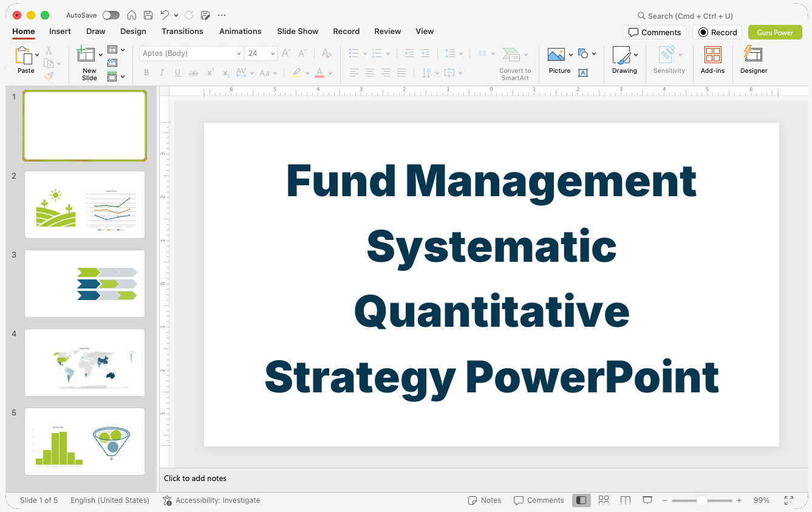Image resolution: width=812 pixels, height=512 pixels.
Task: Click the Undo arrow icon
Action: pyautogui.click(x=165, y=15)
